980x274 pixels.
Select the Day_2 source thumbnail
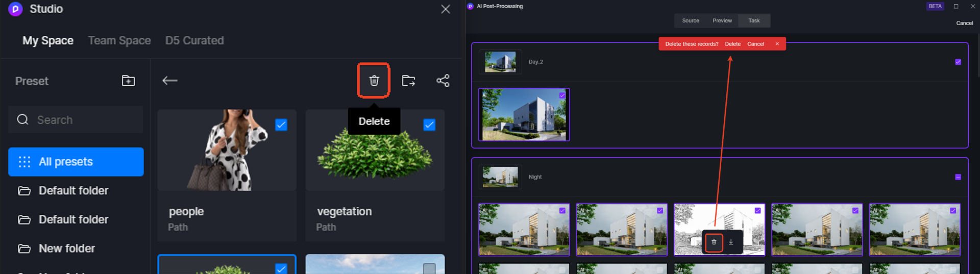(500, 62)
